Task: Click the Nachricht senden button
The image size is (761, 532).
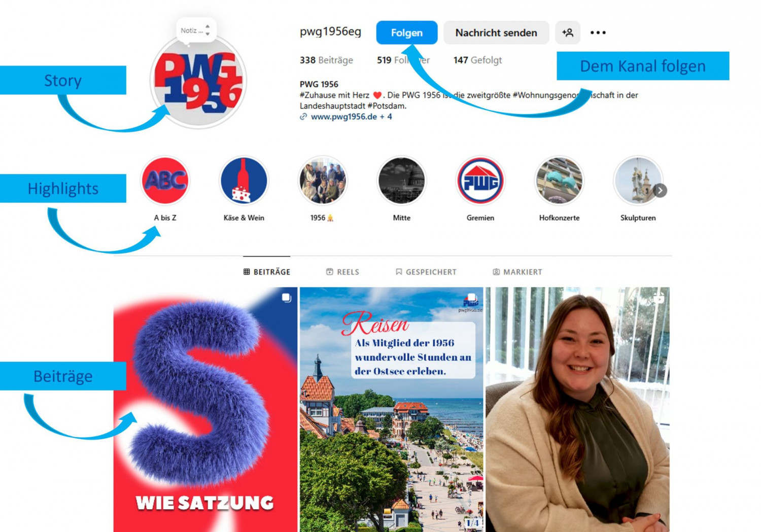Action: [496, 32]
